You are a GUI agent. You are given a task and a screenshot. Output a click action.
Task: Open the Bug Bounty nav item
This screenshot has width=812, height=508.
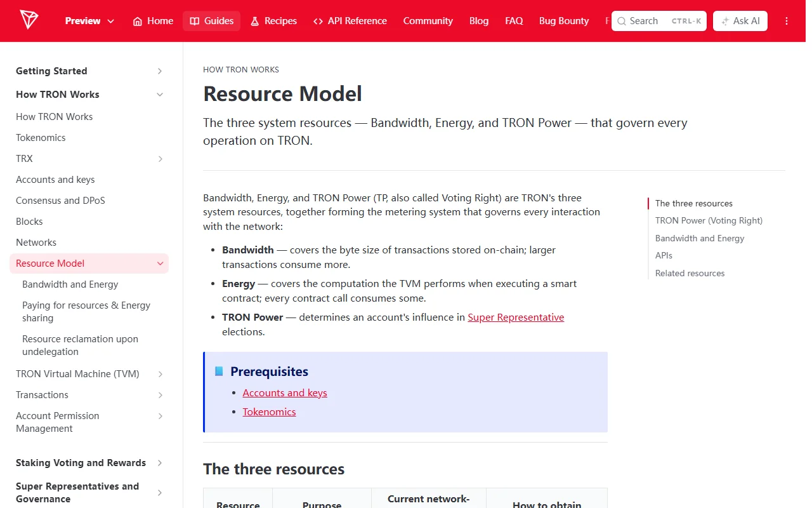[x=564, y=21]
